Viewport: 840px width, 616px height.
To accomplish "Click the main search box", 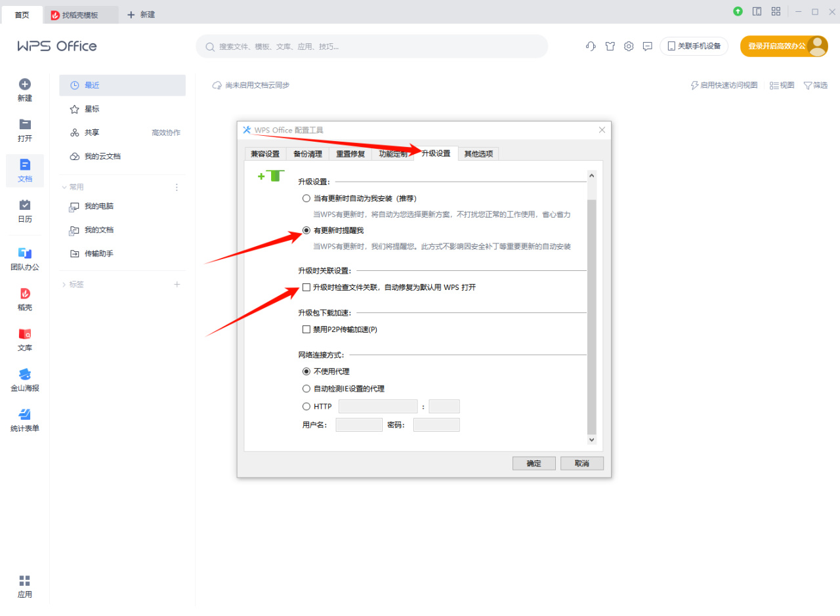I will tap(371, 47).
